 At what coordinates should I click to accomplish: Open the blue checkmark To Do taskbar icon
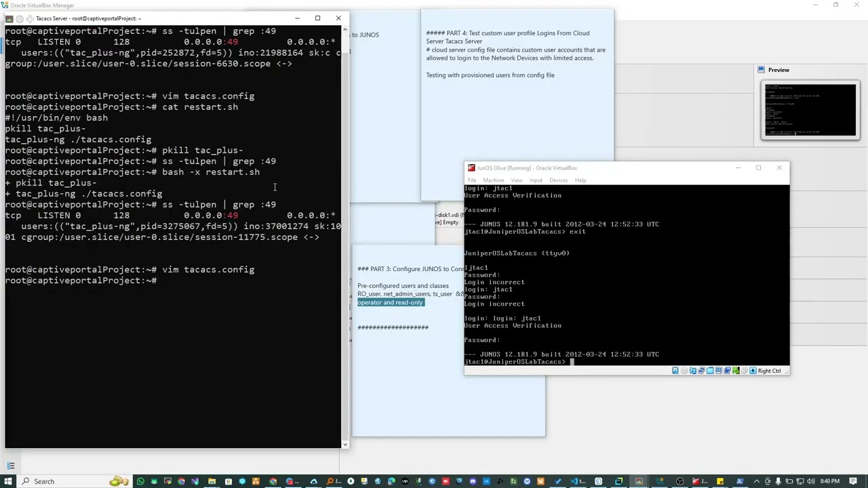coord(558,481)
